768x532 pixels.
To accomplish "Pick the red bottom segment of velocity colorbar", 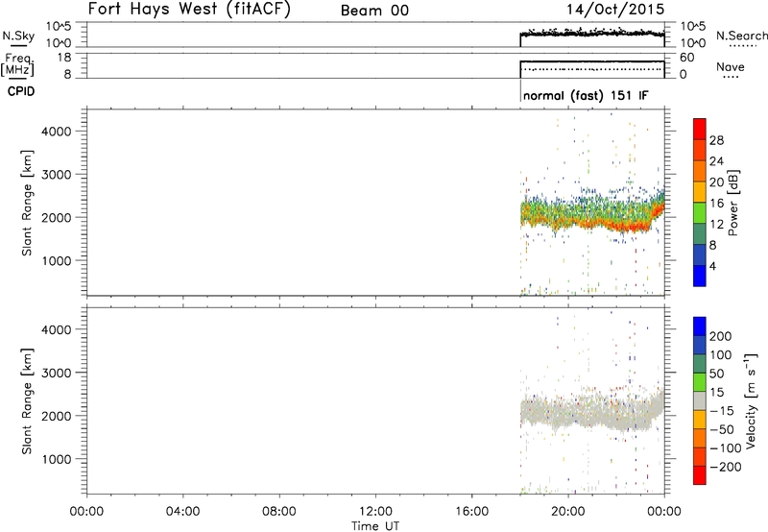I will [x=700, y=475].
